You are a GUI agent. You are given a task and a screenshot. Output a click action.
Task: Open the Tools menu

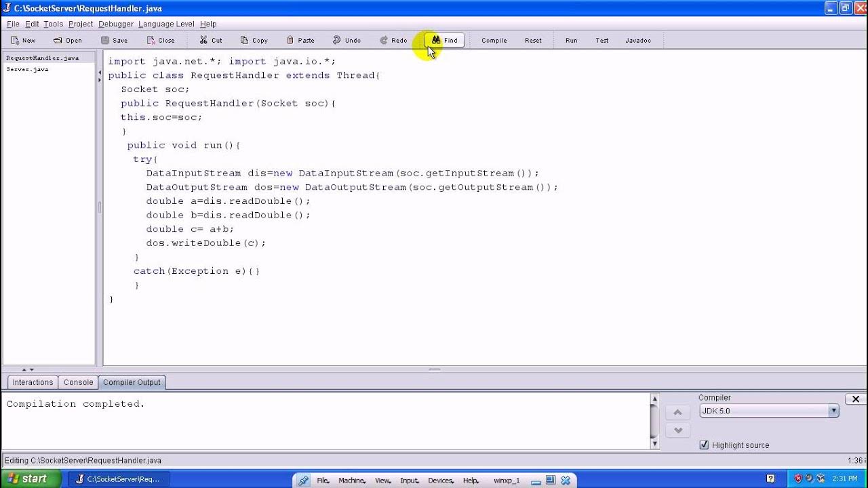click(x=54, y=24)
